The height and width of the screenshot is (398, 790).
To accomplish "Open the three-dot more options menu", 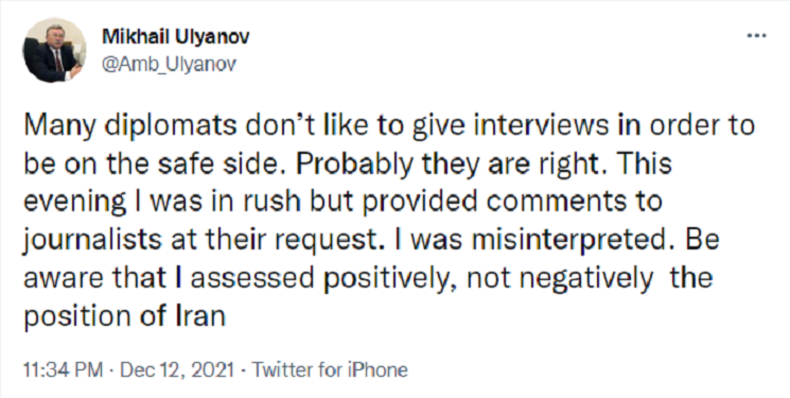I will [756, 36].
